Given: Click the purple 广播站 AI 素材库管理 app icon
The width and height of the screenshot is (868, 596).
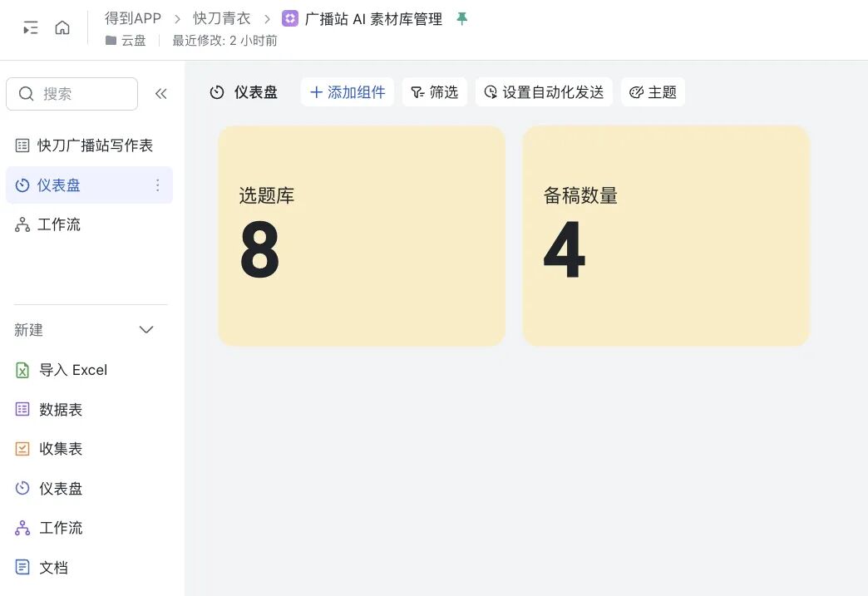Looking at the screenshot, I should pos(289,18).
